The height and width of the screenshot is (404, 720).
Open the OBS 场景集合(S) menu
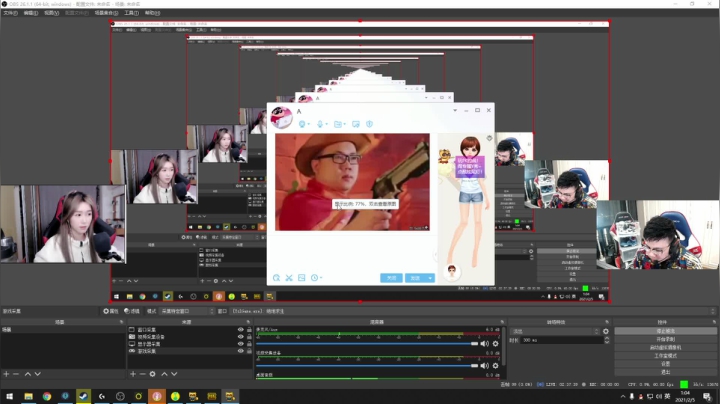pos(106,13)
